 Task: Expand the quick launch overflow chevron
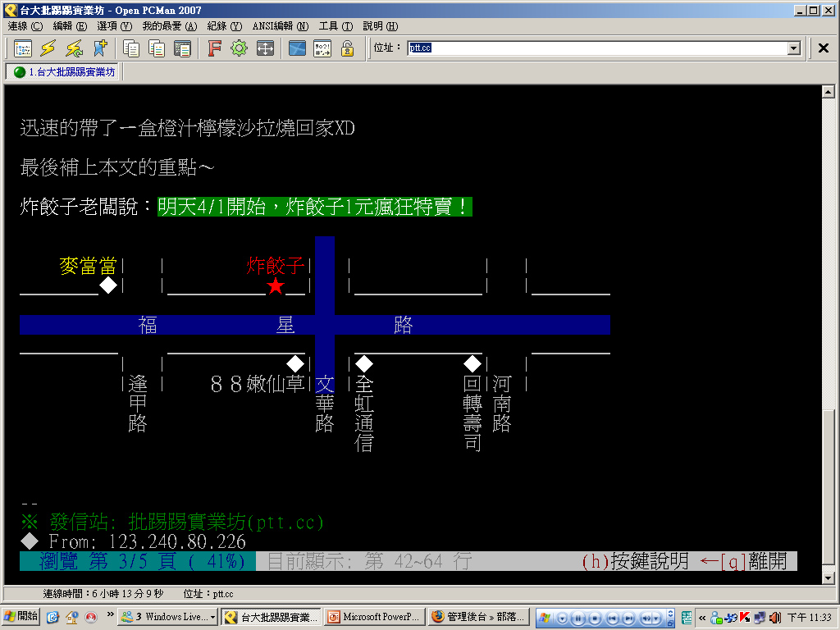(x=111, y=614)
